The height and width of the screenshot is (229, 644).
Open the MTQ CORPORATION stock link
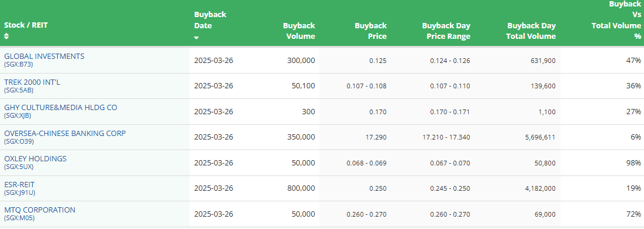pos(40,210)
